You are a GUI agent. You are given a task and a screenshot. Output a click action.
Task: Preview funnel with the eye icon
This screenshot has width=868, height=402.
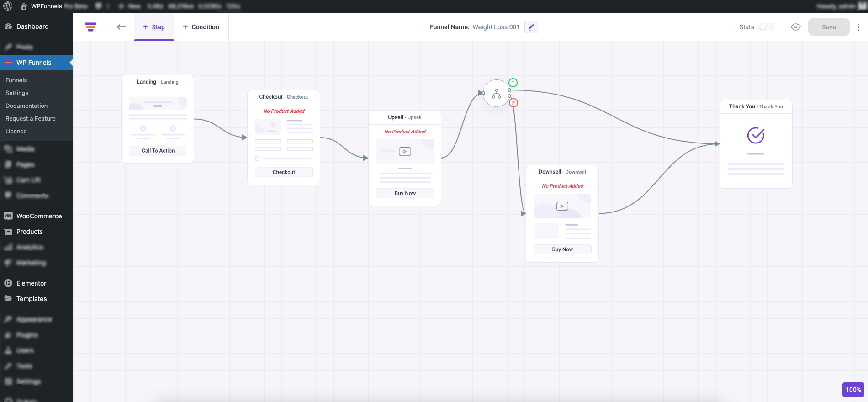(796, 27)
